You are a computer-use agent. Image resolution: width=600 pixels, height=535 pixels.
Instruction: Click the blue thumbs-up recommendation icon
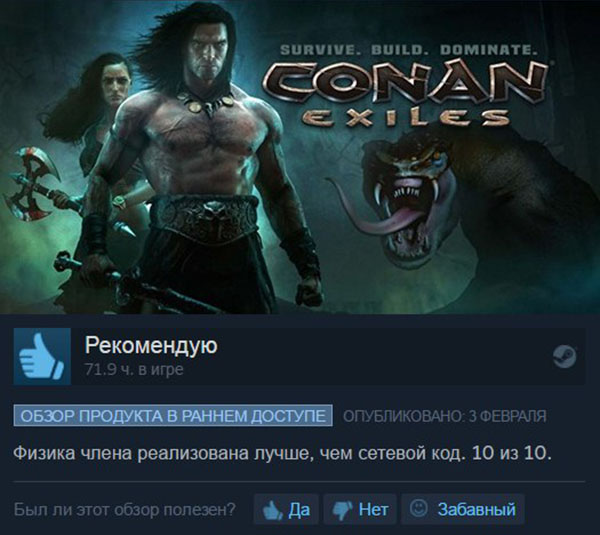(x=42, y=356)
